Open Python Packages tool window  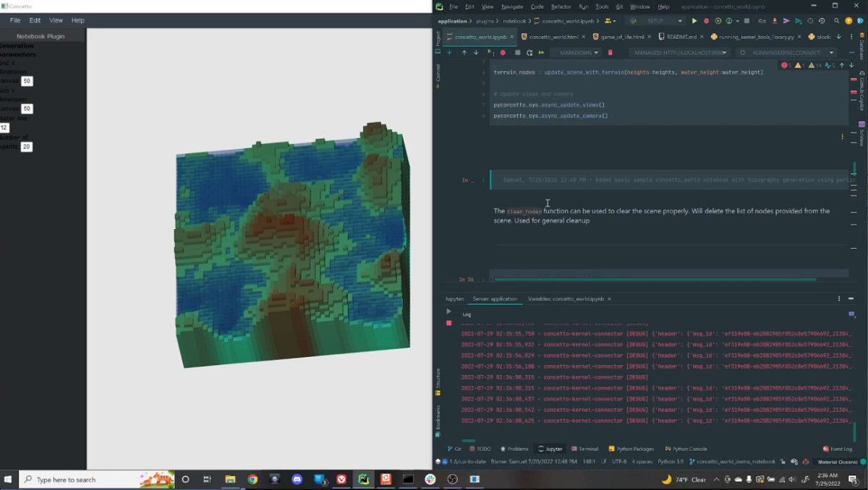(x=631, y=449)
